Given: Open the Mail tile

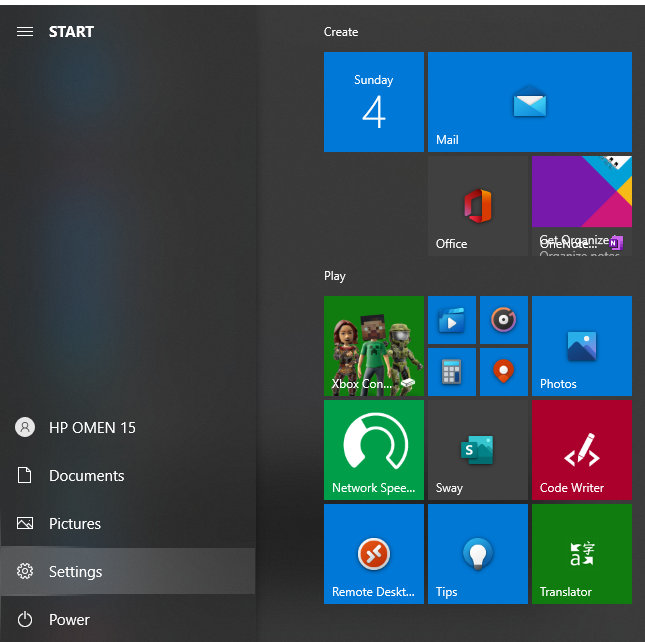Looking at the screenshot, I should point(529,102).
